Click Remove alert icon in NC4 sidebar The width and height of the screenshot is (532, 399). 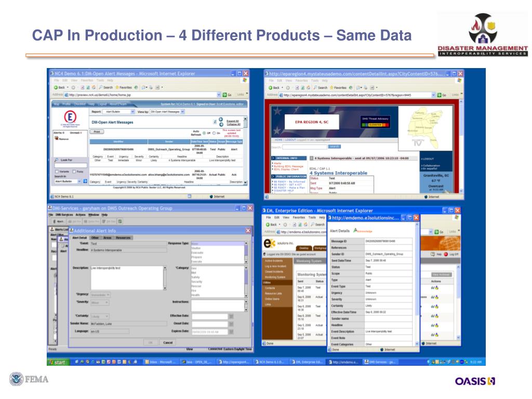(x=56, y=138)
